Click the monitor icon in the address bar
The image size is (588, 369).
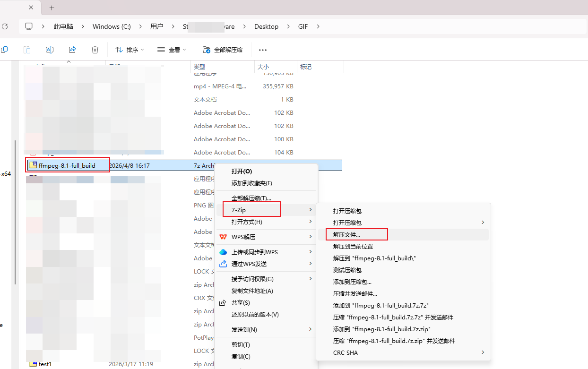[x=29, y=26]
